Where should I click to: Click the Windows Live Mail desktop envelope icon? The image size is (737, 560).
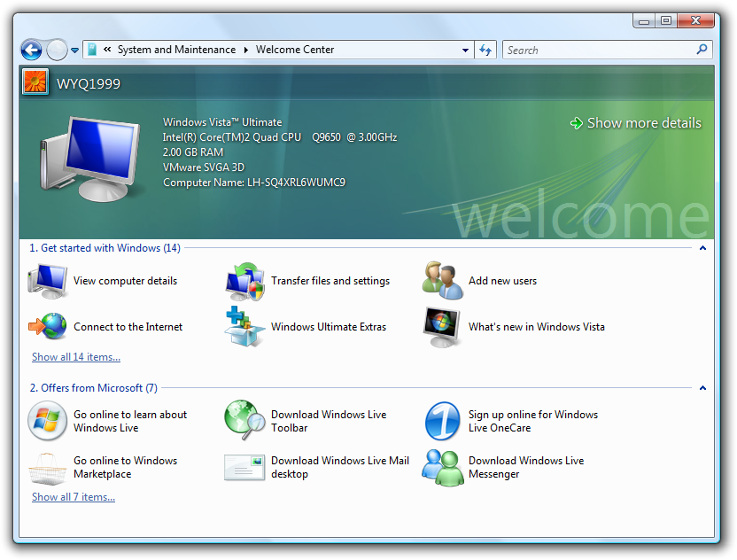coord(244,467)
